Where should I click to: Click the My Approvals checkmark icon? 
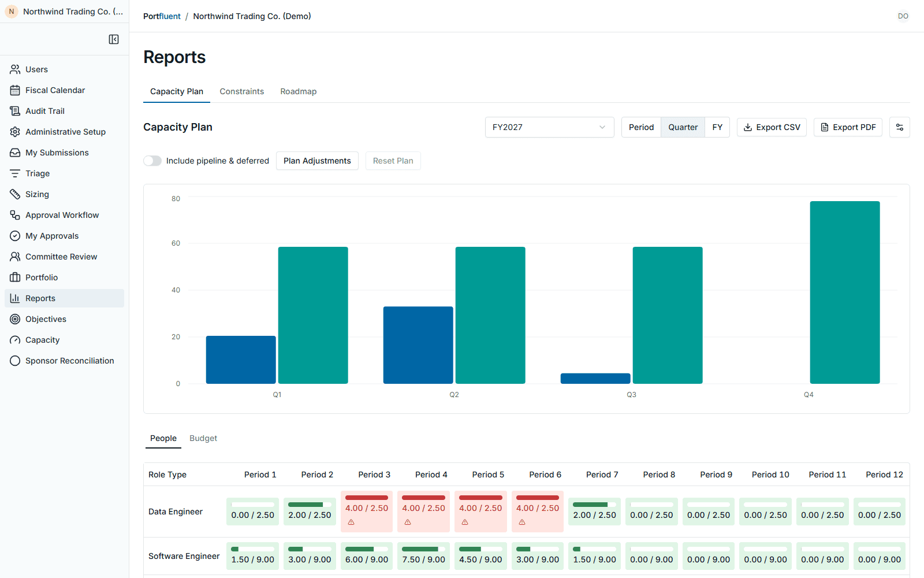click(15, 236)
